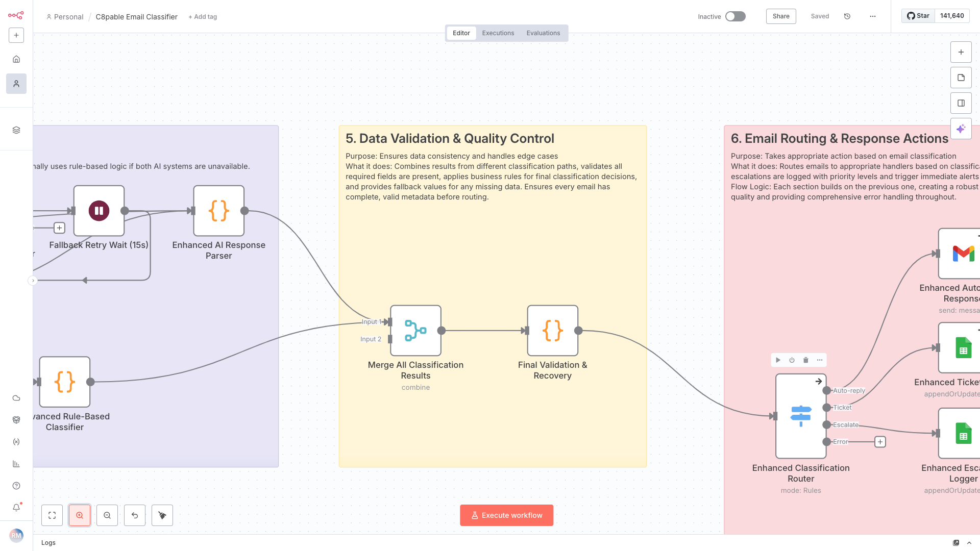Image resolution: width=980 pixels, height=551 pixels.
Task: Toggle the workflow Inactive switch
Action: pyautogui.click(x=736, y=16)
